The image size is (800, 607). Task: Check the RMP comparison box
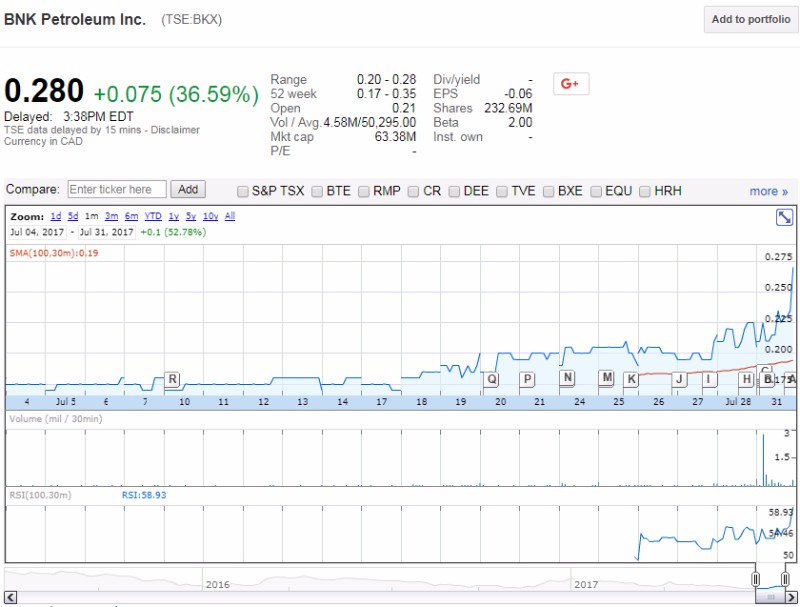tap(364, 191)
